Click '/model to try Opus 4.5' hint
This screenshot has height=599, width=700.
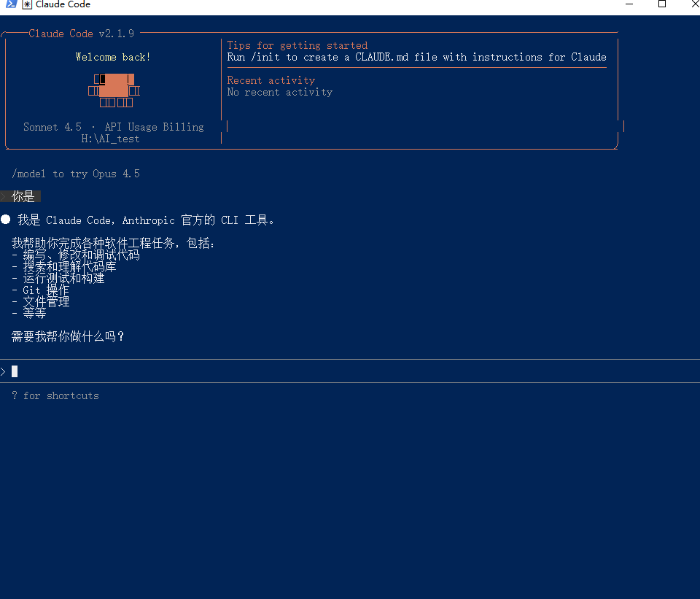pos(76,174)
